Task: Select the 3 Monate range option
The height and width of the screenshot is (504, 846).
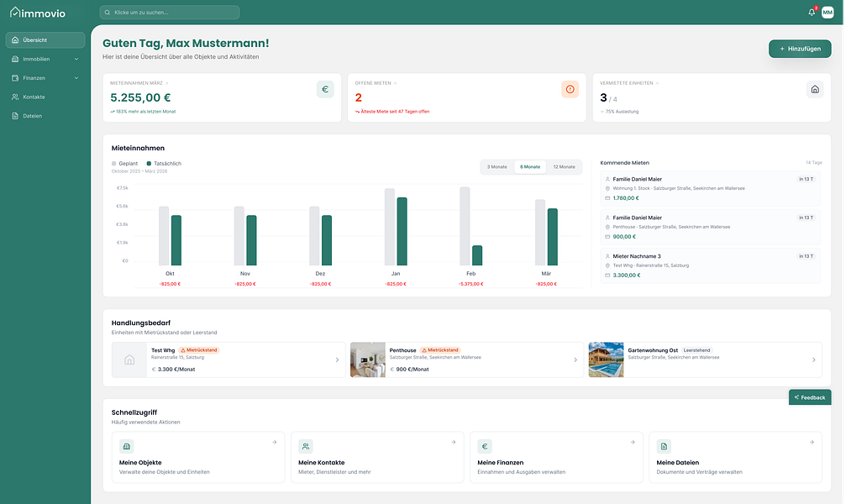Action: click(x=497, y=167)
